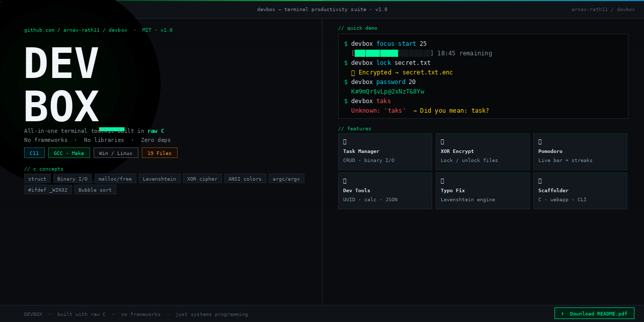Open the github.com / arnav-rath11 / devbox link
This screenshot has width=644, height=322.
pos(75,30)
